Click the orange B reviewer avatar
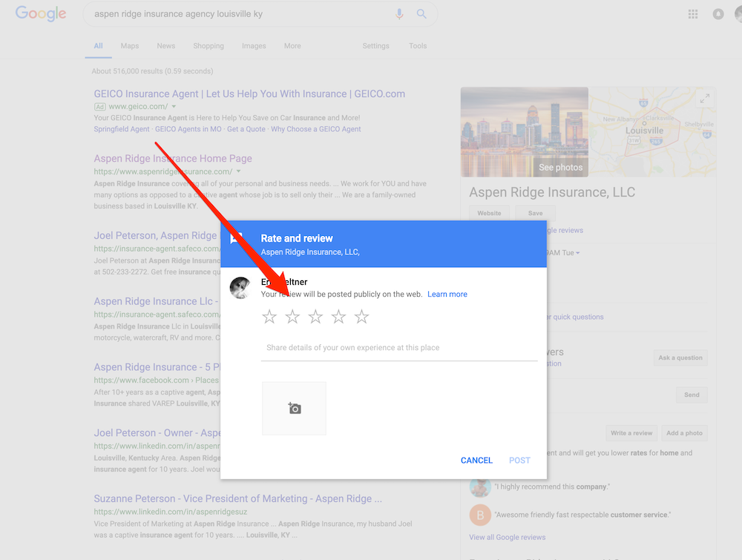This screenshot has height=560, width=742. click(x=480, y=515)
